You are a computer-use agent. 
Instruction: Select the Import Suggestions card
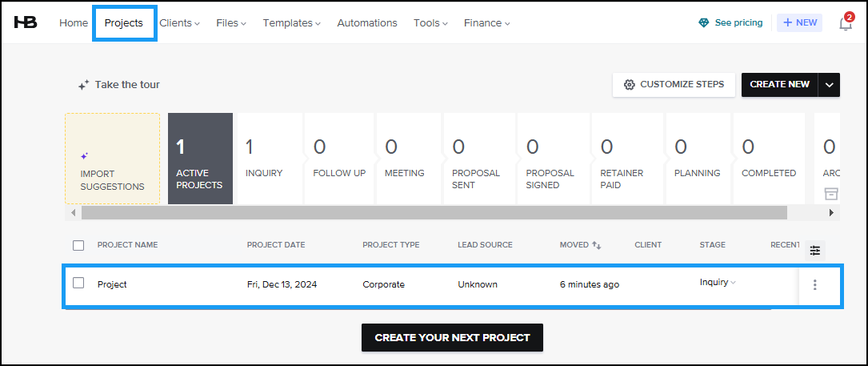112,159
